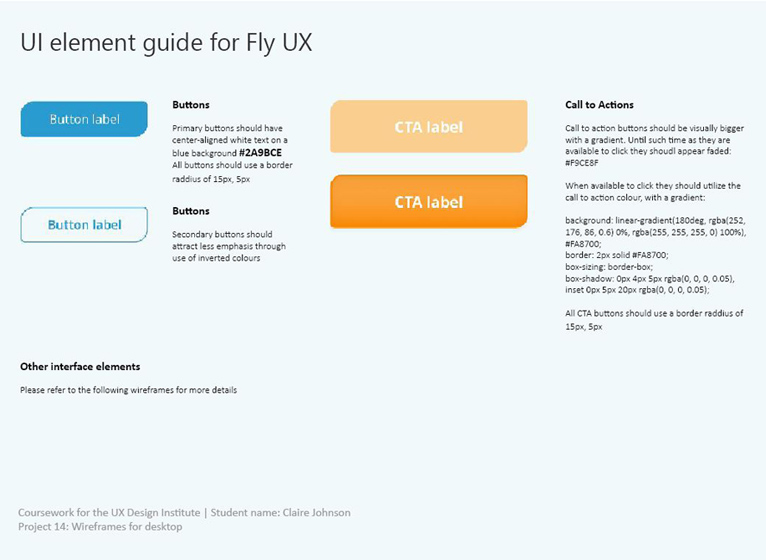Click the text about referring to wireframes

coord(128,390)
